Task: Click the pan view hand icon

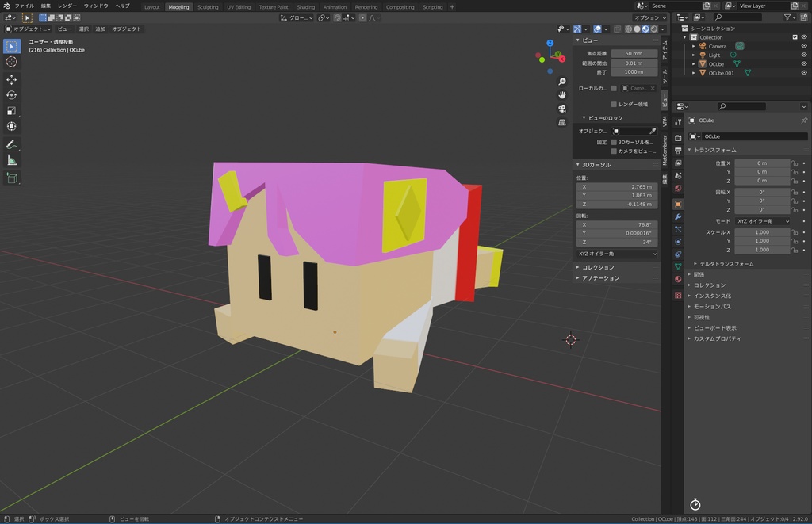Action: click(x=562, y=95)
